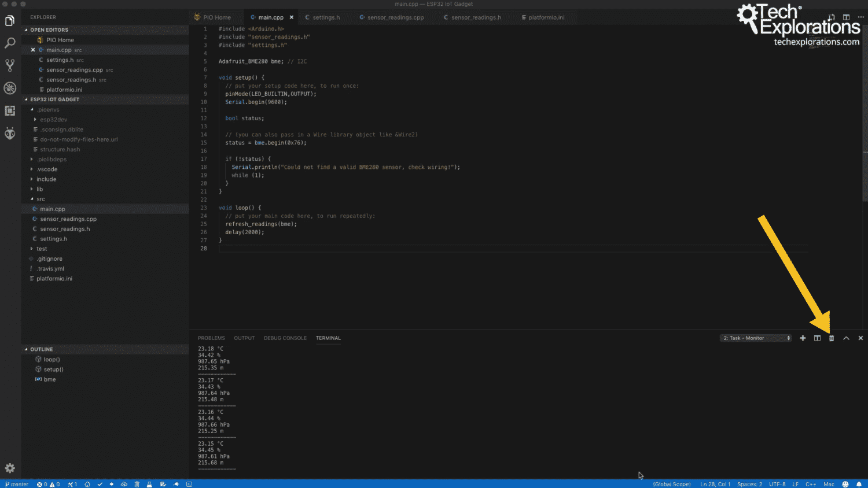Viewport: 868px width, 488px height.
Task: Change end of line via LF
Action: [x=796, y=484]
